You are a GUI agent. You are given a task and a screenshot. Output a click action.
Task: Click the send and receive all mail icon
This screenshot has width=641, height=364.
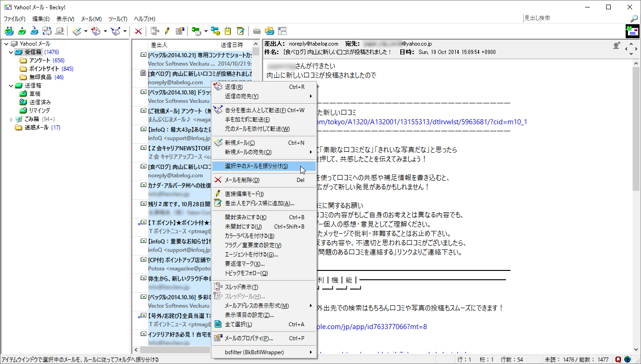[x=9, y=31]
